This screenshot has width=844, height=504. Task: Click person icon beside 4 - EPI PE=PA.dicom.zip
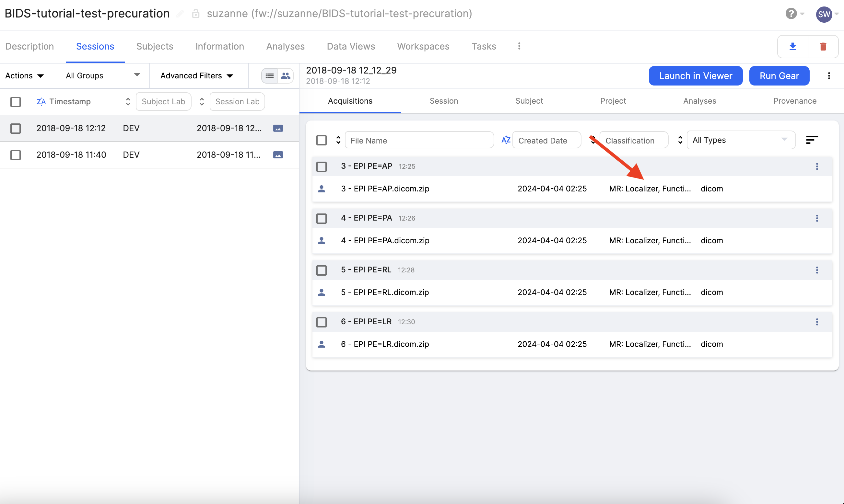point(322,241)
